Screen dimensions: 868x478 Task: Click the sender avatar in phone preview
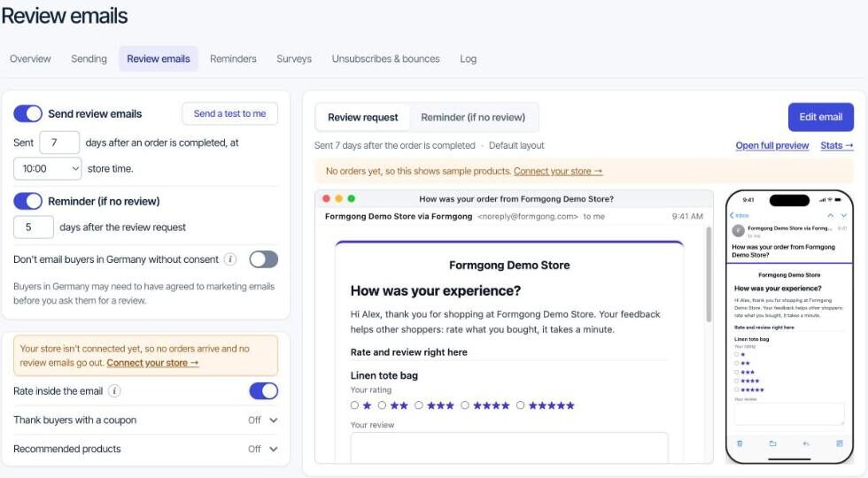(738, 230)
